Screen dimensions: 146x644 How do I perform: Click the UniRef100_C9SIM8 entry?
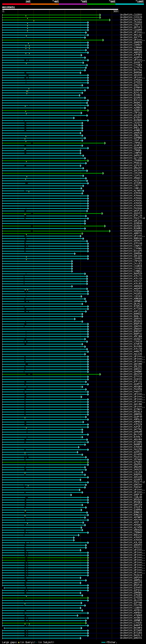tap(131, 173)
